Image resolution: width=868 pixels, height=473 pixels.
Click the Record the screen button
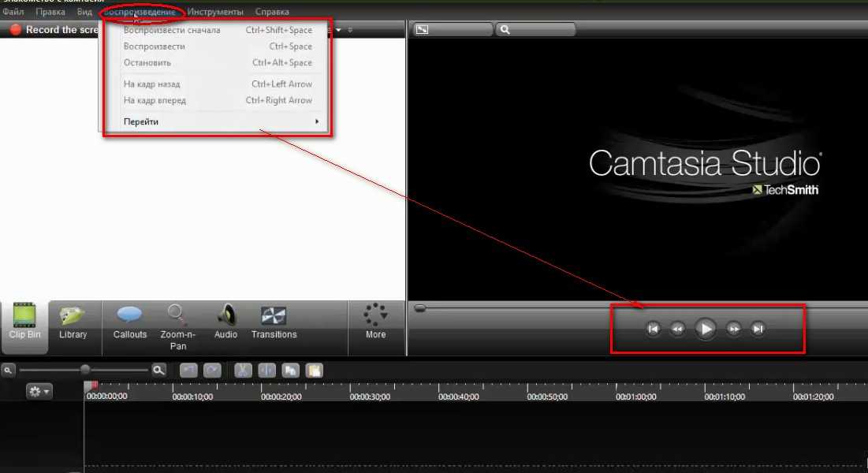tap(51, 30)
